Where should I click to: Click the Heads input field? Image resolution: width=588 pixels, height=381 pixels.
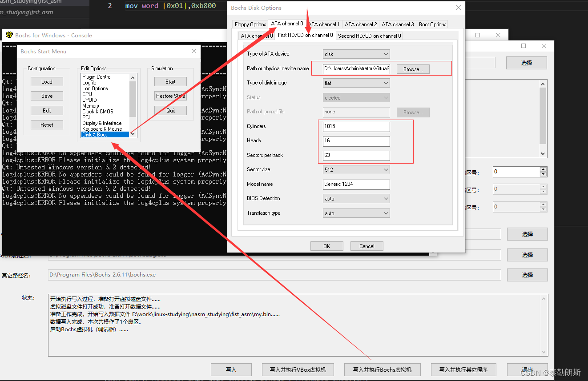pos(356,141)
